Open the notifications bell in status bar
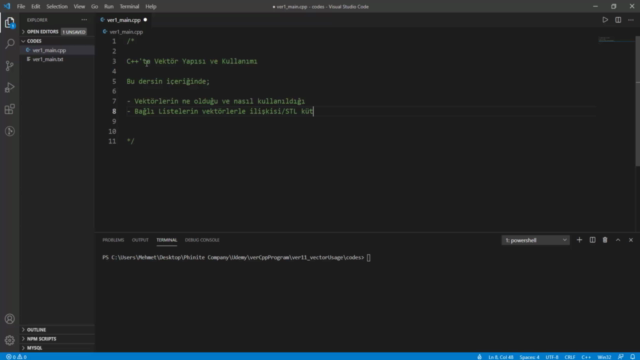 632,357
